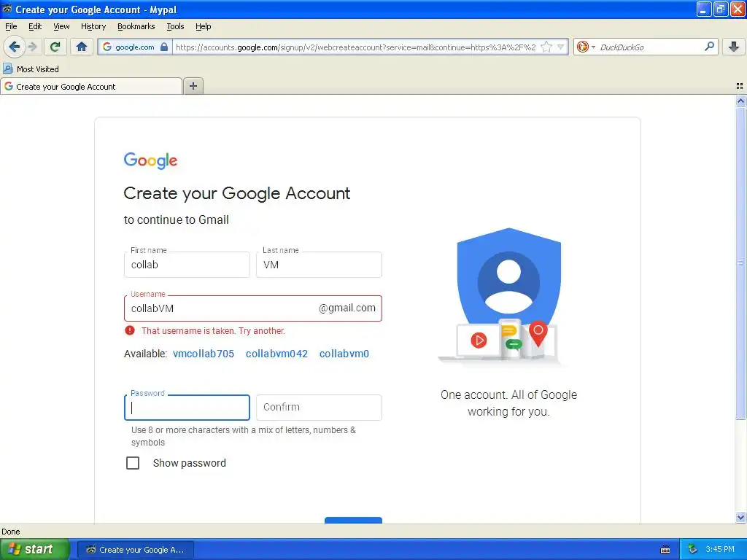The image size is (747, 560).
Task: Click the '@gmail.com' suffix text
Action: 347,308
